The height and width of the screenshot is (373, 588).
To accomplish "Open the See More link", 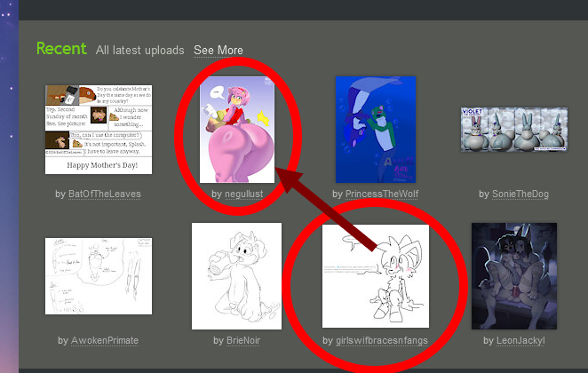I will tap(219, 51).
